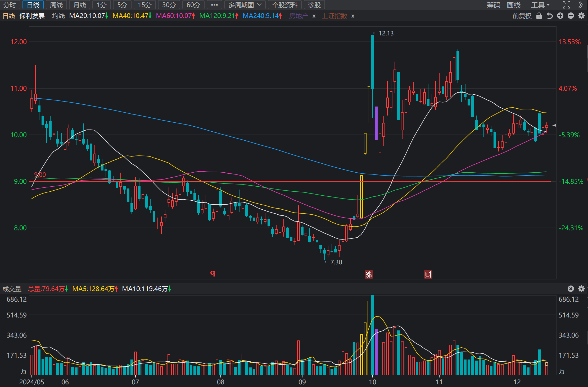The height and width of the screenshot is (387, 588).
Task: Open the 筹码 chip distribution panel
Action: pyautogui.click(x=493, y=5)
